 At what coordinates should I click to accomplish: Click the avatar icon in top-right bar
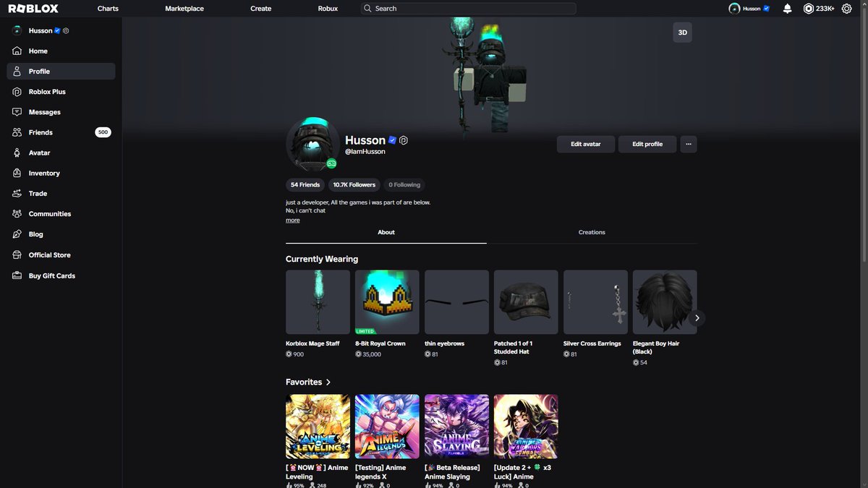coord(734,9)
